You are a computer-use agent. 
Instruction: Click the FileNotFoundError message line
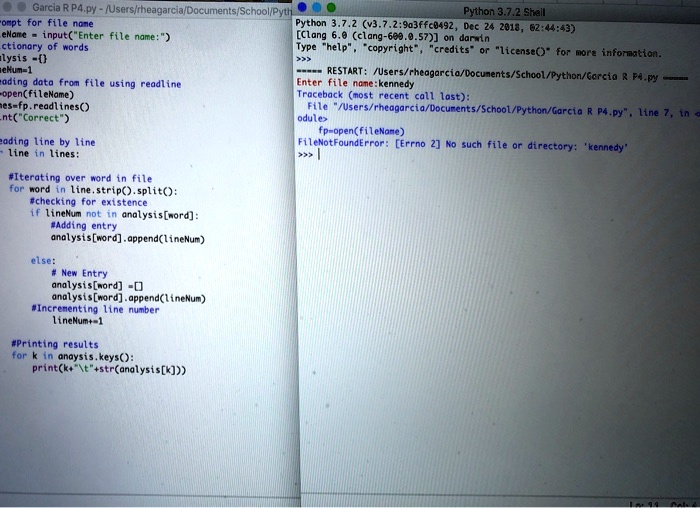click(x=462, y=145)
